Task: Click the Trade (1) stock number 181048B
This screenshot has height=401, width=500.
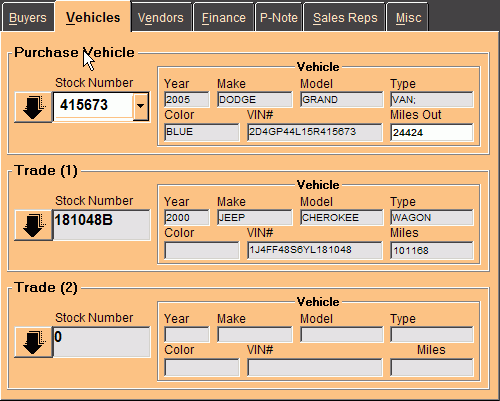Action: 101,225
